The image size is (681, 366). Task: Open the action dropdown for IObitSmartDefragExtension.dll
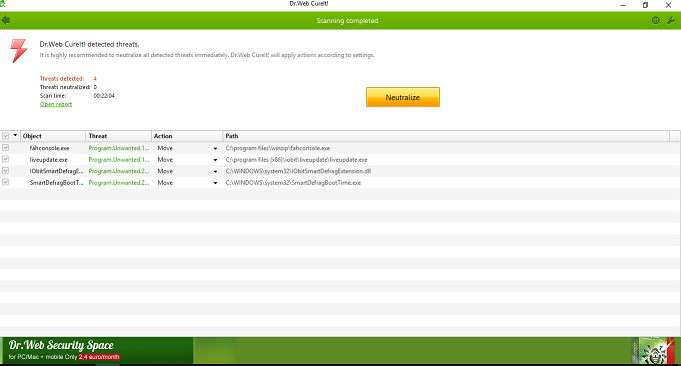coord(215,171)
